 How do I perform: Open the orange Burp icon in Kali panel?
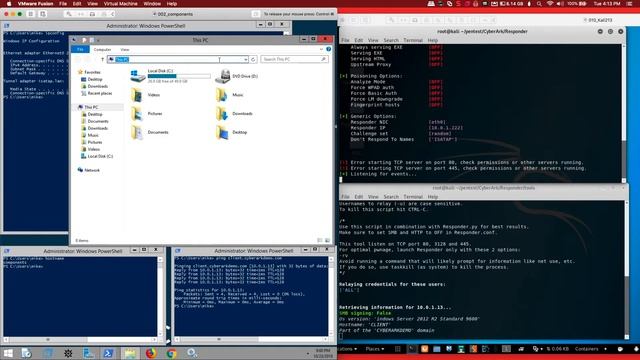[x=424, y=349]
